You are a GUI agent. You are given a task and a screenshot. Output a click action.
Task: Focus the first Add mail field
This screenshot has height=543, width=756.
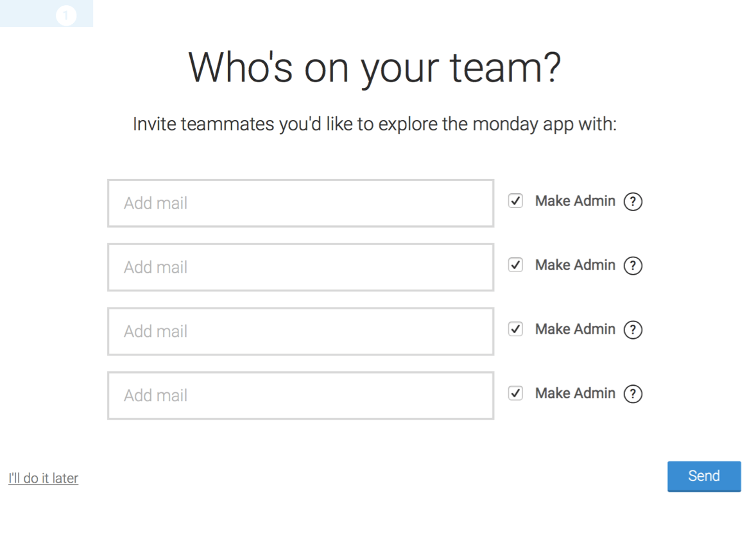point(301,203)
